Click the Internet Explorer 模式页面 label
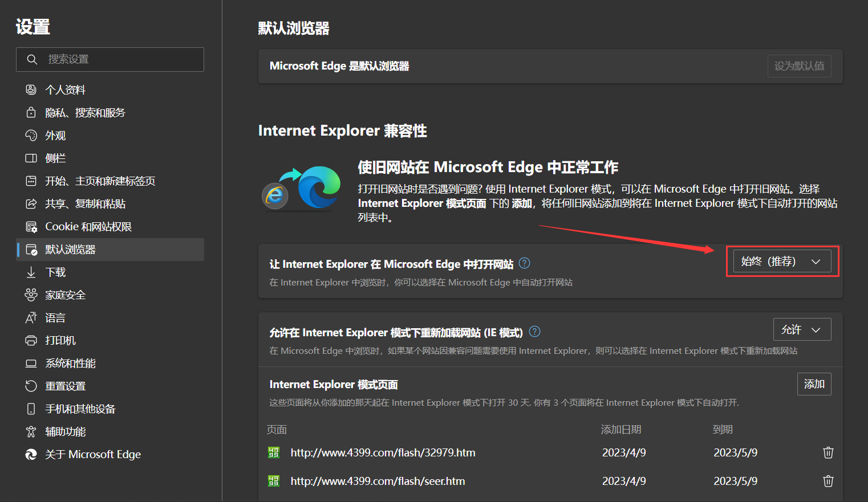Viewport: 868px width, 502px height. 334,385
